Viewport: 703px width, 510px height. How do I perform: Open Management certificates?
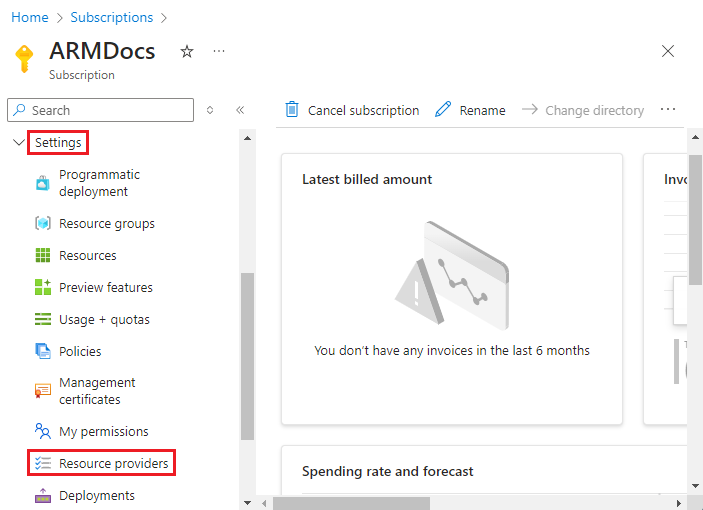coord(97,391)
